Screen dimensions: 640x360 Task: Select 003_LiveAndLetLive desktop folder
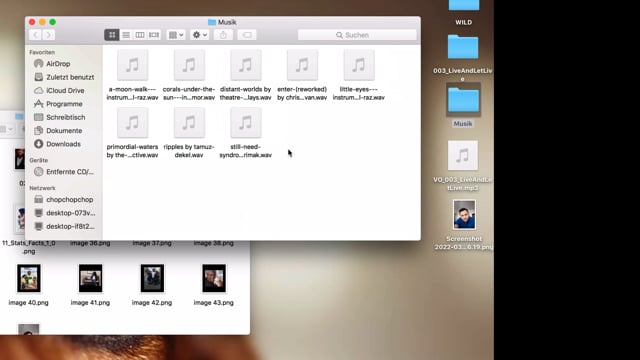[463, 48]
